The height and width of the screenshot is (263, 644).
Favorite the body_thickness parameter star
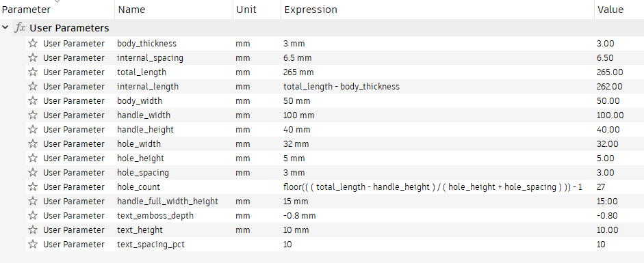coord(33,44)
